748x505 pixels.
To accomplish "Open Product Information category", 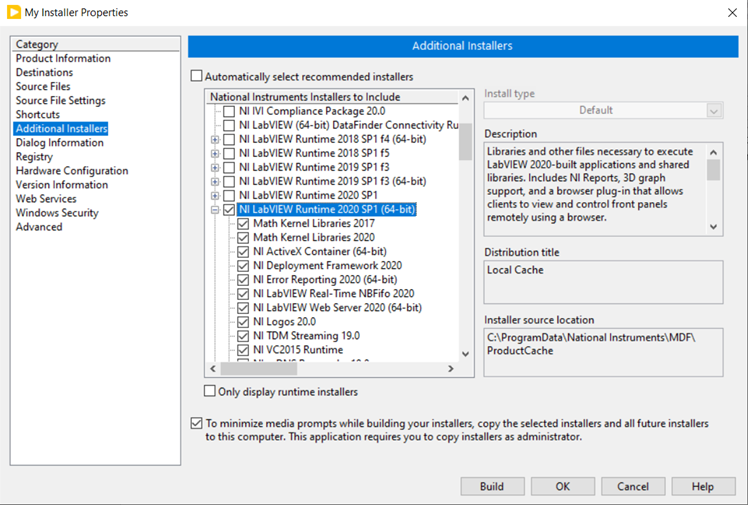I will click(63, 58).
